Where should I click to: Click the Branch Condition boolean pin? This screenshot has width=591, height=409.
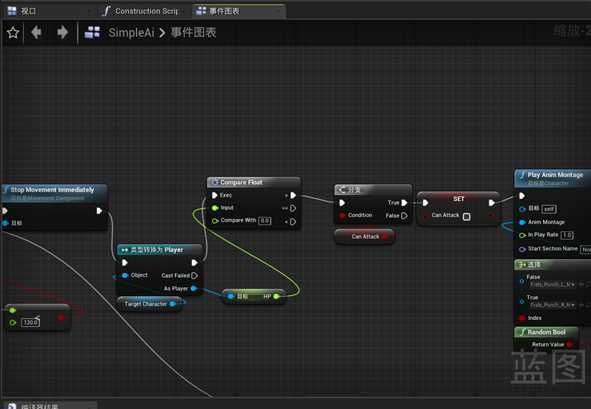tap(342, 215)
